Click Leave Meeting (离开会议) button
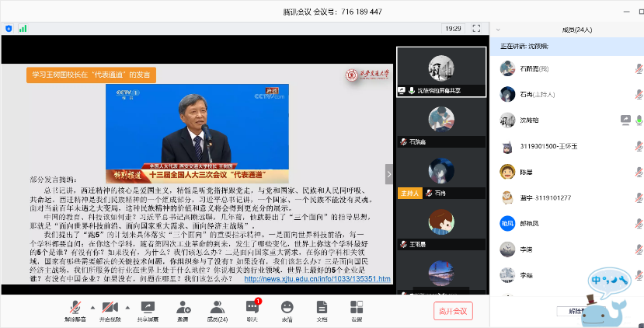Screen dimensions: 644x328 coord(453,311)
